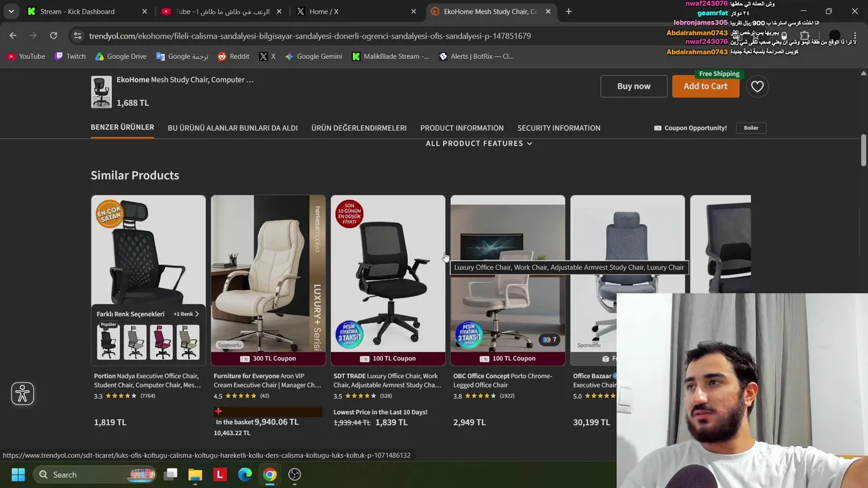Open Task View on the taskbar
The height and width of the screenshot is (488, 868).
171,474
